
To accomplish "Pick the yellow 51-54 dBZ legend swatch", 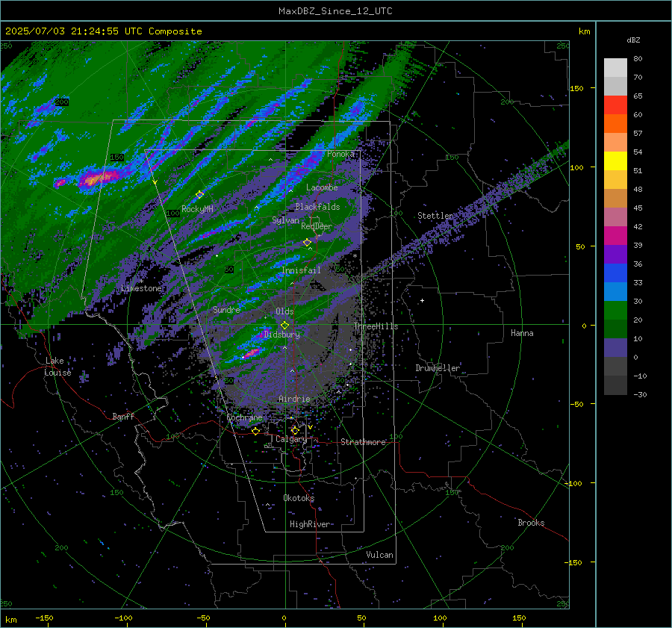I will point(615,161).
